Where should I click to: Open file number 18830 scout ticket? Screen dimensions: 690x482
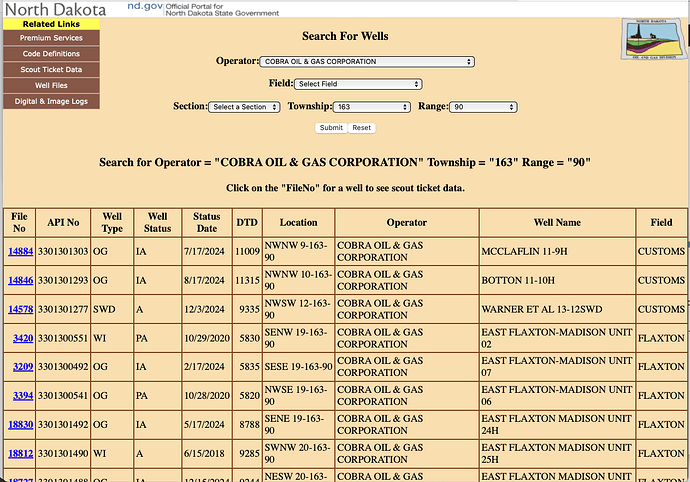pos(21,425)
